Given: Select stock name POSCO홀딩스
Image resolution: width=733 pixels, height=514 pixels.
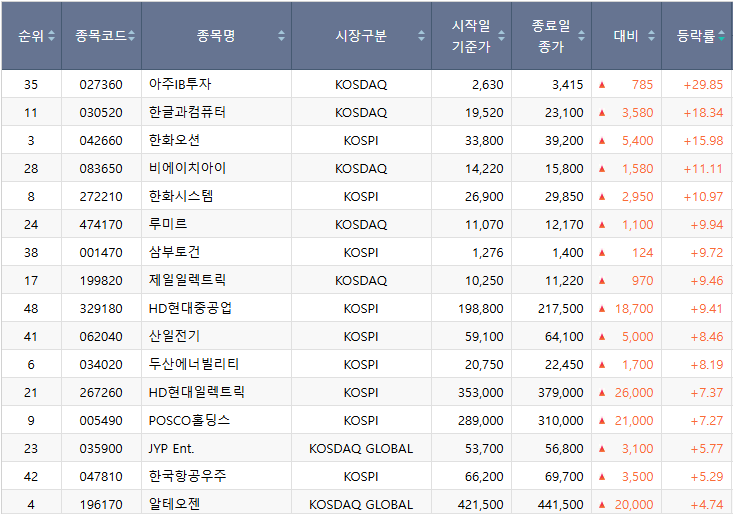Looking at the screenshot, I should click(189, 421).
